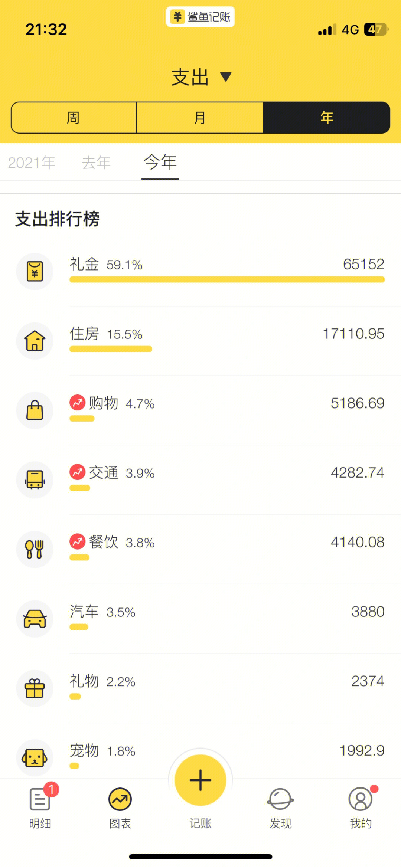Tap the 宠物 pet icon
This screenshot has height=868, width=401.
click(x=35, y=758)
